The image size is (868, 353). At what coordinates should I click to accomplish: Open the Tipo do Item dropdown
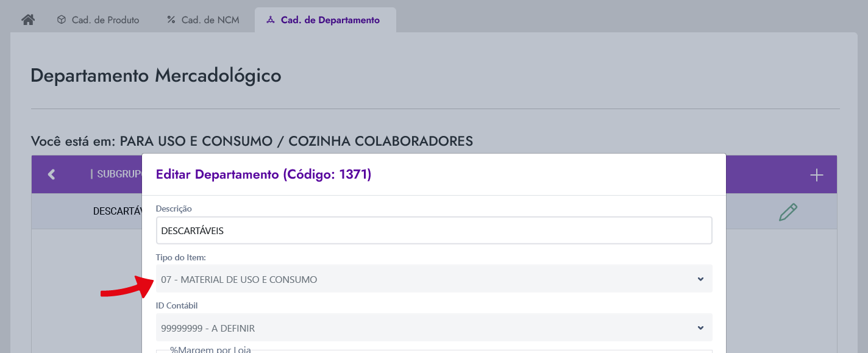(434, 279)
